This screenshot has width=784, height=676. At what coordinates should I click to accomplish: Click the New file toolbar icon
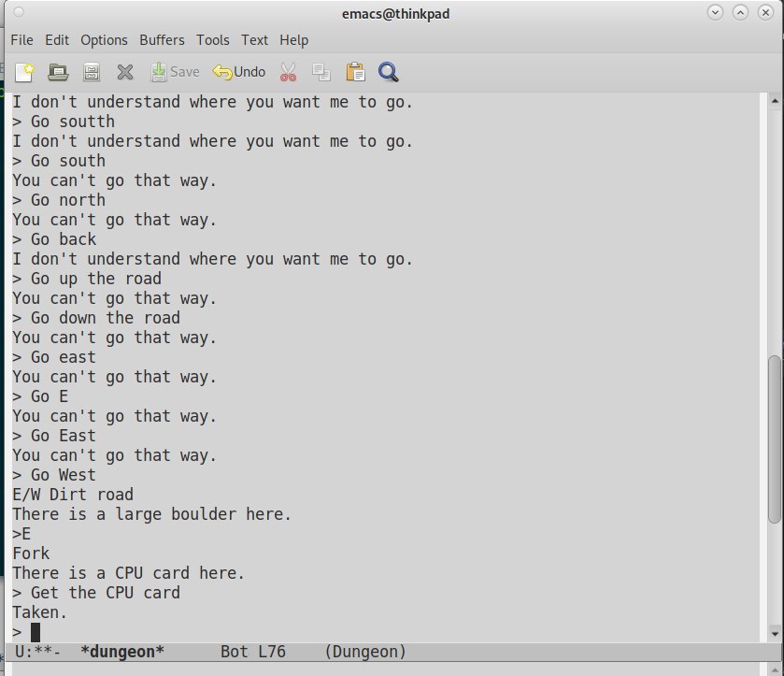tap(24, 72)
